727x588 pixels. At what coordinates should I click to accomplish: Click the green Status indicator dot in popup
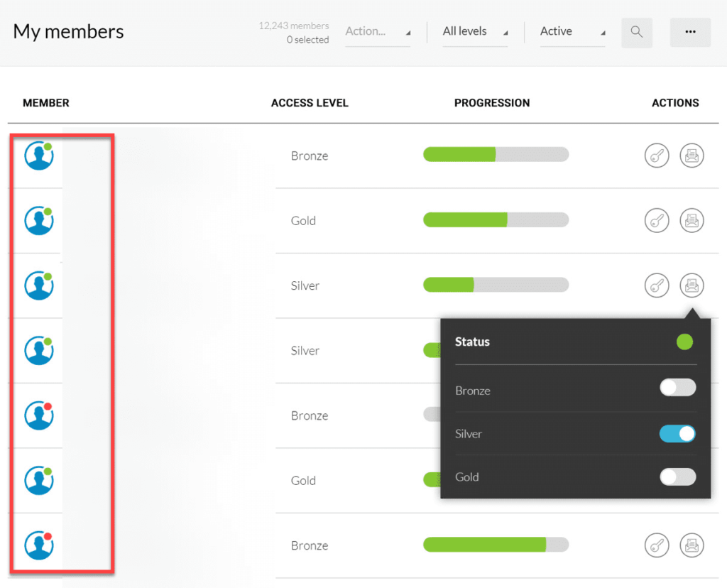[684, 342]
